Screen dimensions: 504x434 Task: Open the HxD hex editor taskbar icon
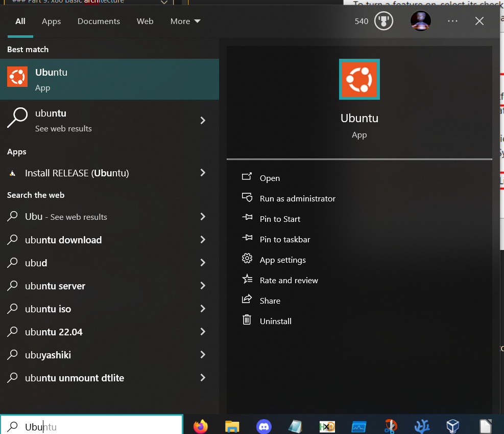pyautogui.click(x=327, y=426)
